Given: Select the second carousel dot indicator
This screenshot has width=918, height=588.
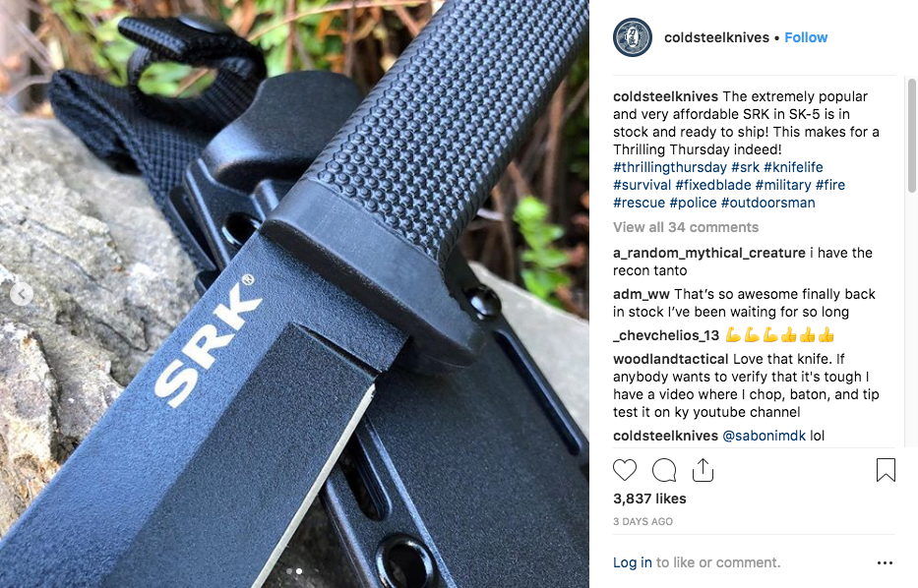Looking at the screenshot, I should click(299, 571).
